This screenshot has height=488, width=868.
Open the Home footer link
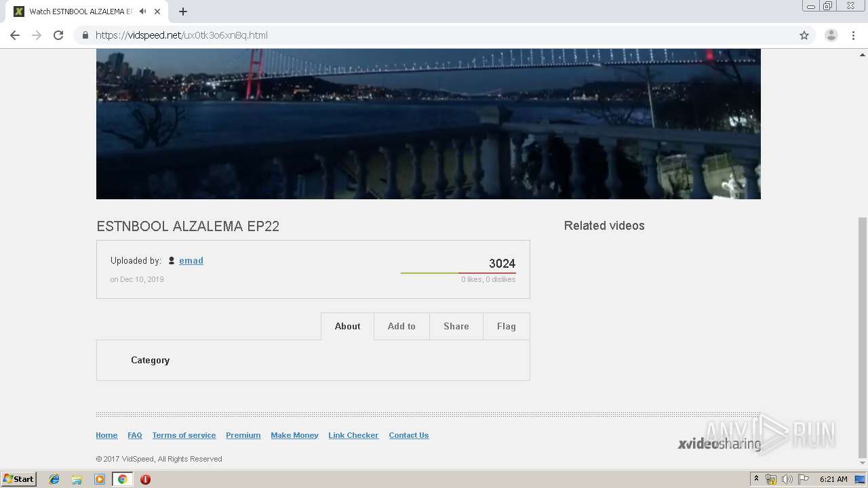click(106, 435)
